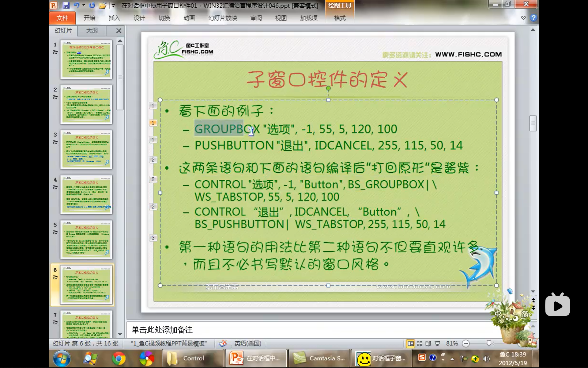Click the Undo arrow icon
Image resolution: width=588 pixels, height=368 pixels.
pyautogui.click(x=76, y=5)
